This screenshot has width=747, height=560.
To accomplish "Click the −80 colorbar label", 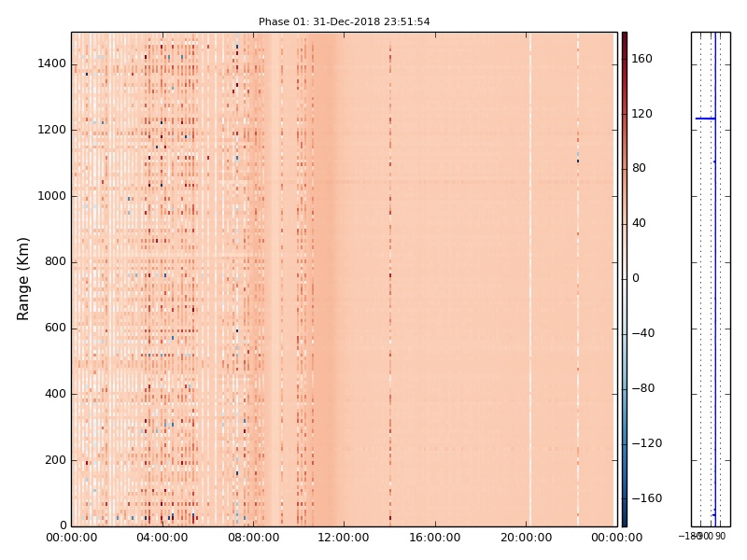I will point(643,388).
